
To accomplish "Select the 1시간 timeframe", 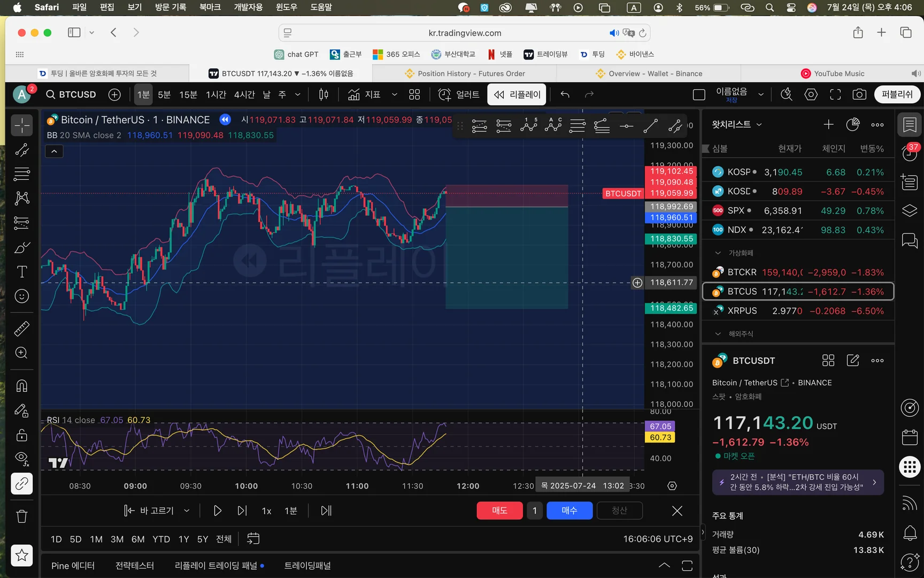I will tap(216, 95).
